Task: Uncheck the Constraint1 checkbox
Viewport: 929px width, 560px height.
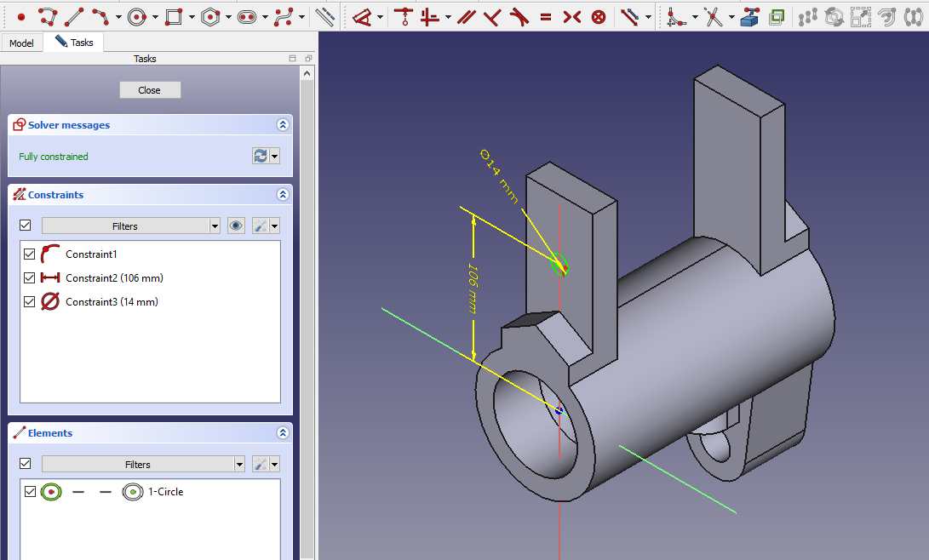Action: (x=31, y=254)
